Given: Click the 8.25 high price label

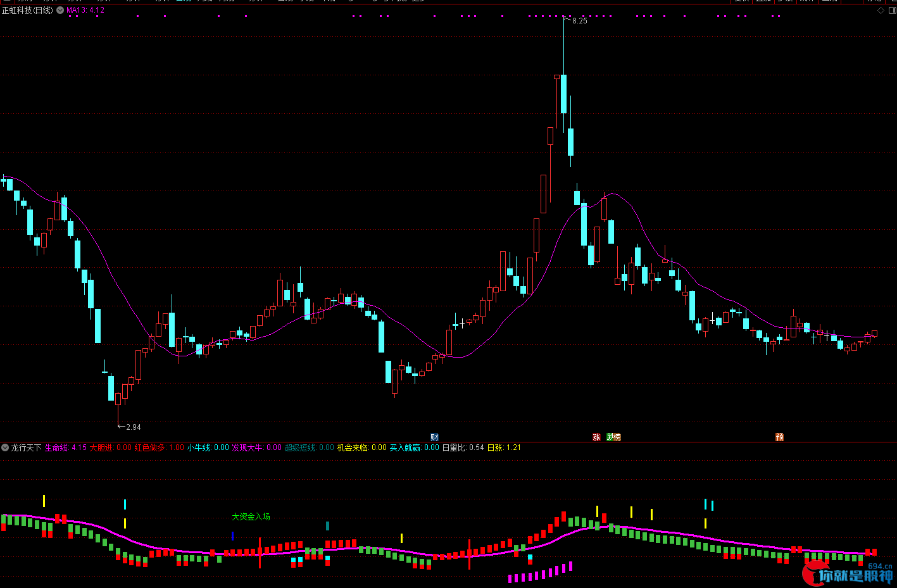Looking at the screenshot, I should pyautogui.click(x=580, y=21).
